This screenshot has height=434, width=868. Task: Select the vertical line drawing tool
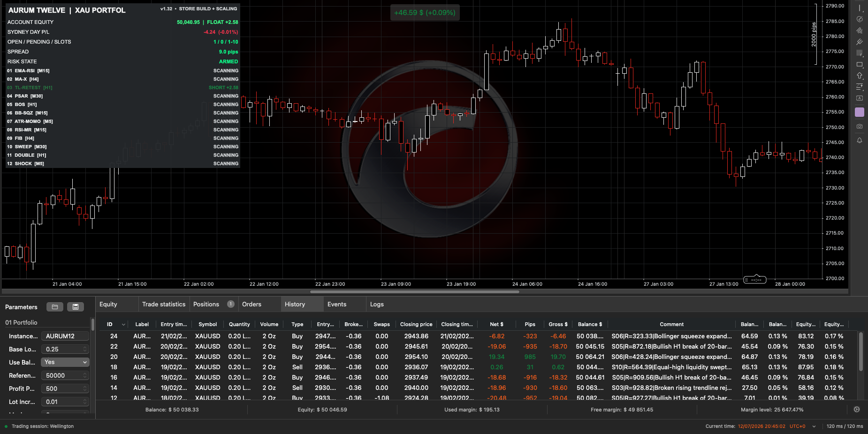pos(860,8)
